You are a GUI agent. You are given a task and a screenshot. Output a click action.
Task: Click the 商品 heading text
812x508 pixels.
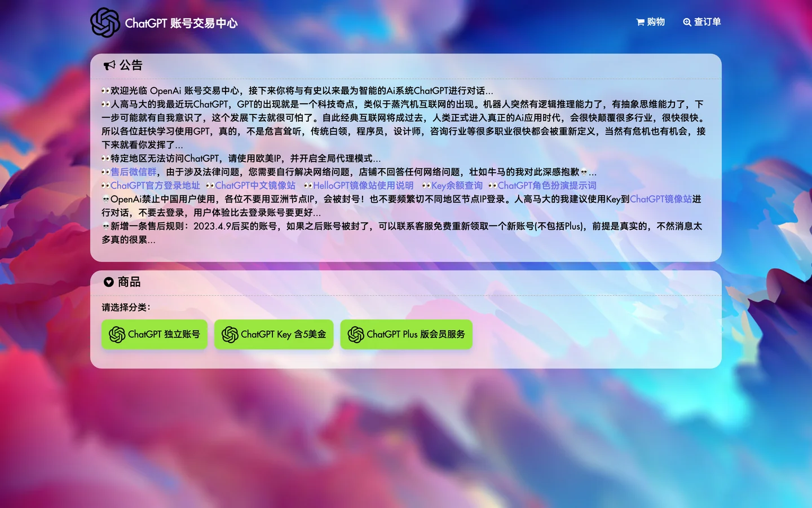(x=129, y=282)
